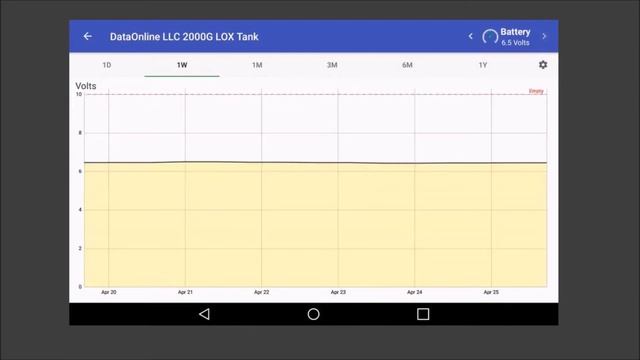Switch to the 1Y time range tab
This screenshot has height=360, width=640.
[482, 65]
